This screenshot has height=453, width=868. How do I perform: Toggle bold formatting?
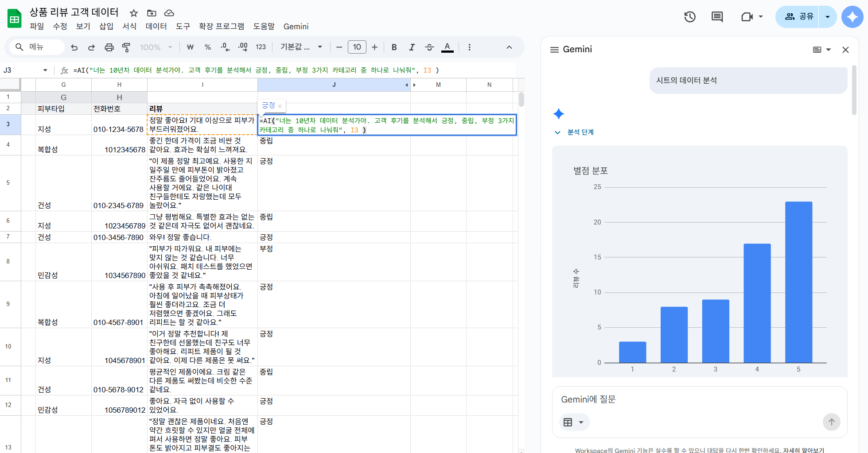pos(393,47)
